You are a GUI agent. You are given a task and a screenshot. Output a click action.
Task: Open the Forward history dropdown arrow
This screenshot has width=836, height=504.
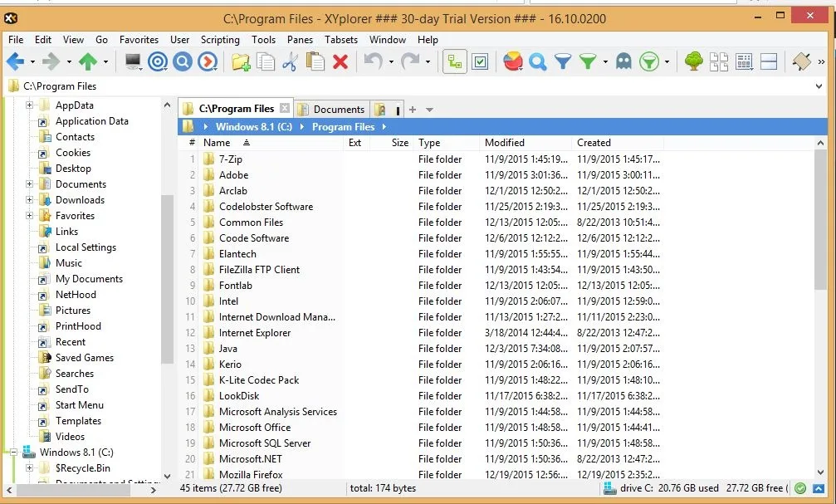coord(69,62)
